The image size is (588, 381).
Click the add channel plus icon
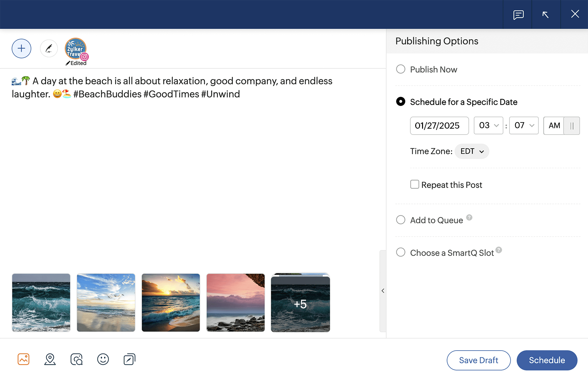(x=22, y=49)
